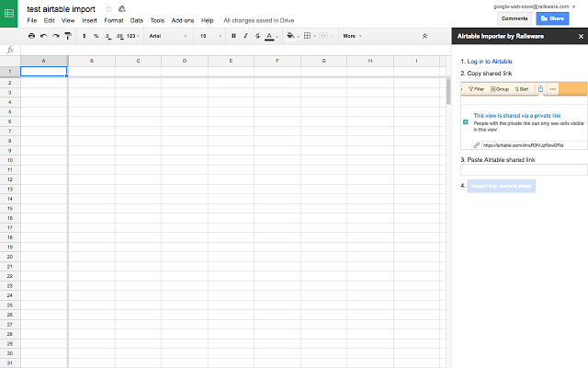Format cells as currency
This screenshot has width=588, height=368.
click(x=84, y=36)
